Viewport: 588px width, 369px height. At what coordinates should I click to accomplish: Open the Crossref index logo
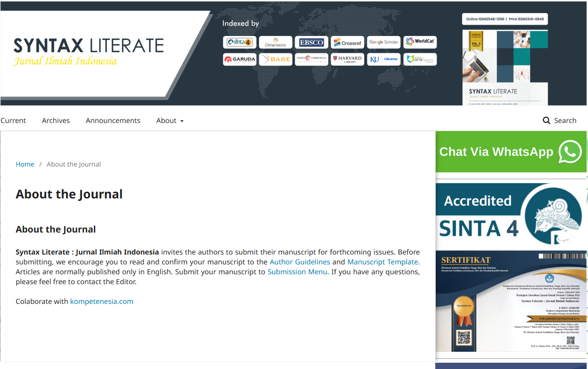pyautogui.click(x=347, y=43)
